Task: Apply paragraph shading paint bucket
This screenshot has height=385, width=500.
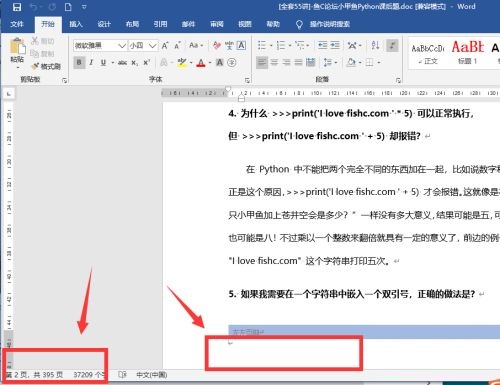Action: pos(351,62)
